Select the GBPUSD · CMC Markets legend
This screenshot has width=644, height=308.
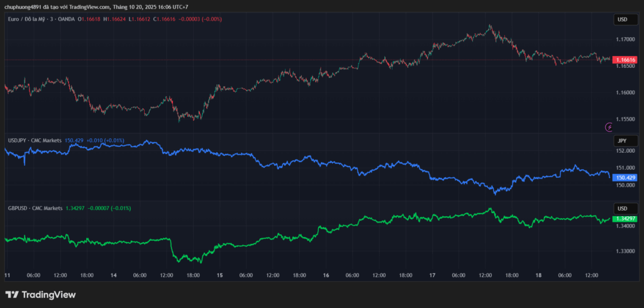35,208
